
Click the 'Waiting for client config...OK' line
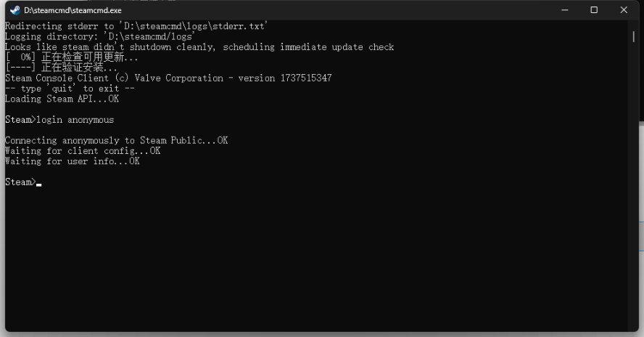(83, 150)
